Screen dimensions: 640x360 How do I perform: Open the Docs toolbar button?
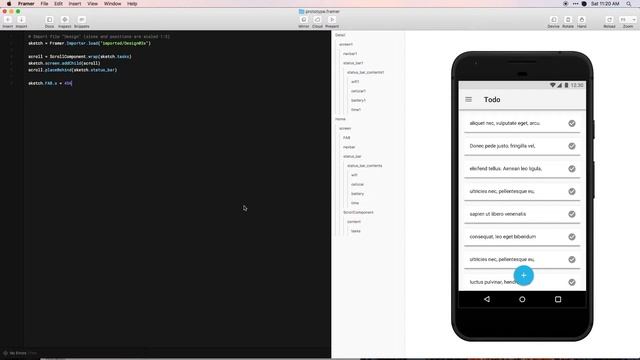49,20
